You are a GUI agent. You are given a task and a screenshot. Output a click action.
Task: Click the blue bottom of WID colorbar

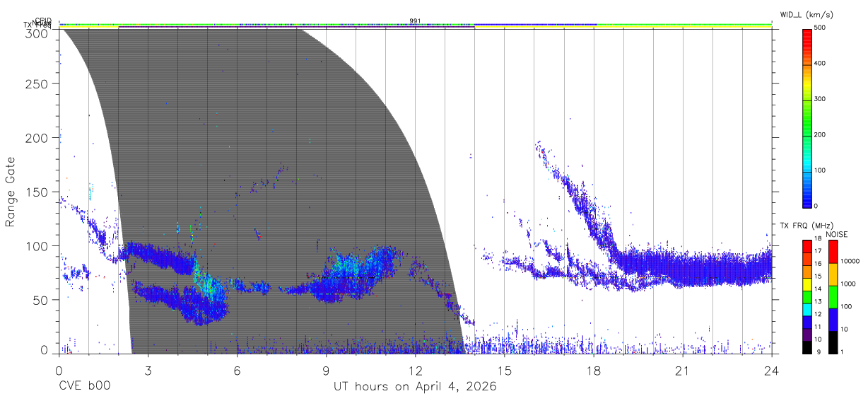click(x=807, y=198)
